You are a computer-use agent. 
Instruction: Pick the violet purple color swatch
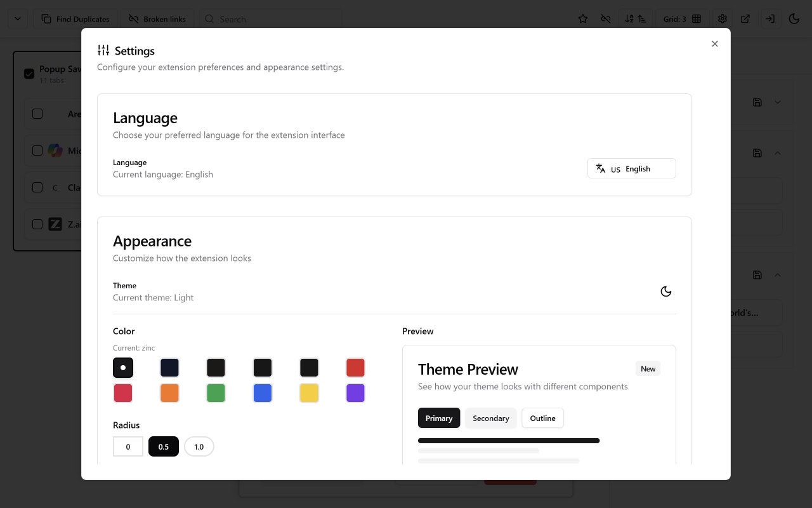[x=355, y=393]
